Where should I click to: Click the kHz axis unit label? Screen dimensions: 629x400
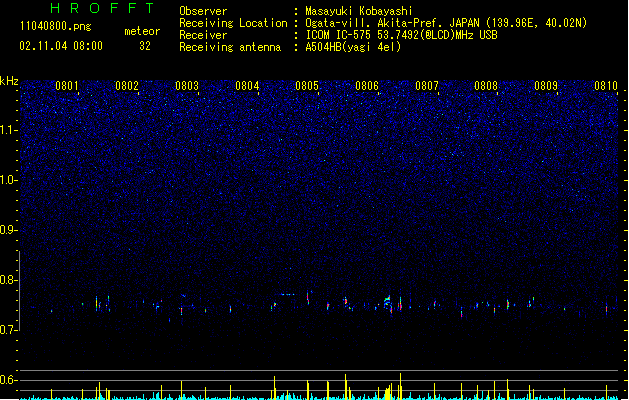coord(9,81)
